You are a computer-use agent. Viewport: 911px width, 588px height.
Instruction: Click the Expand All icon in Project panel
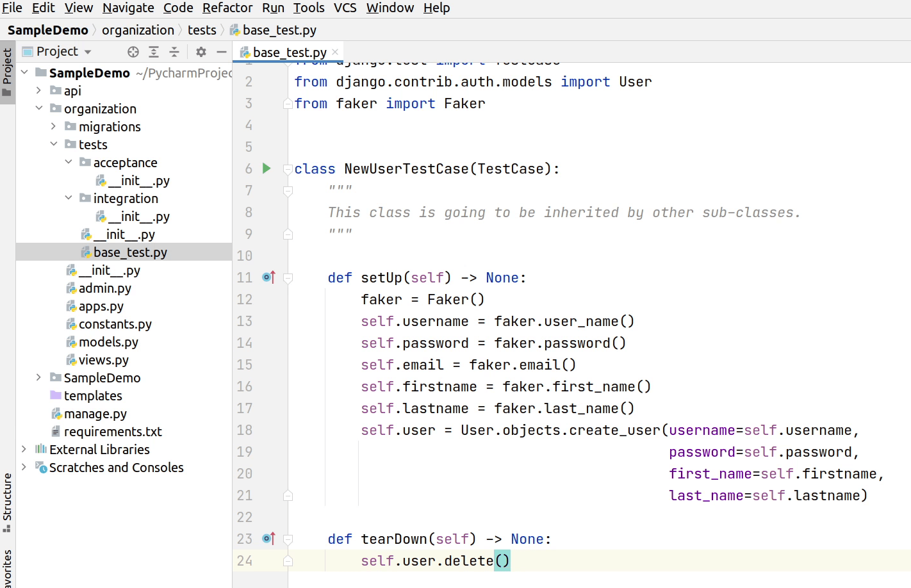(x=154, y=52)
